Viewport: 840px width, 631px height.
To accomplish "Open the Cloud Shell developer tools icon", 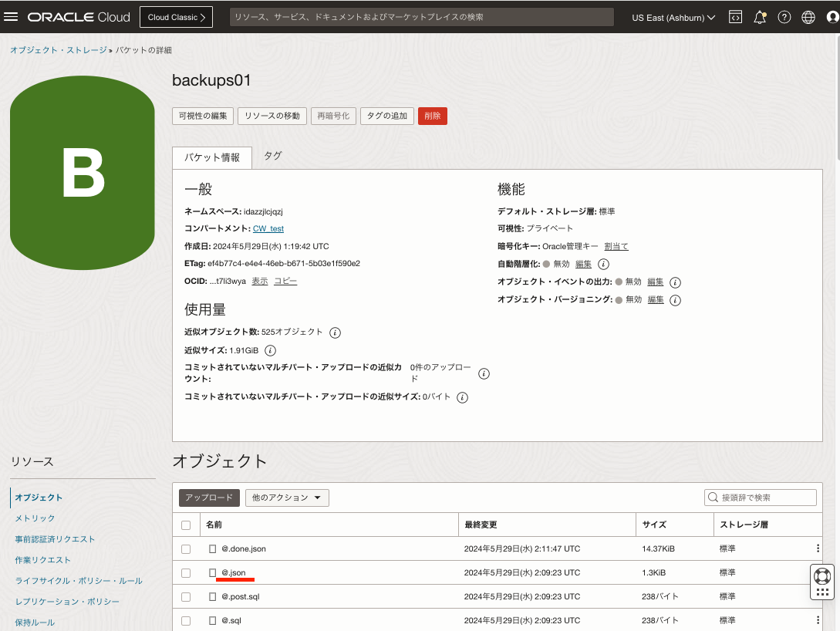I will tap(736, 17).
